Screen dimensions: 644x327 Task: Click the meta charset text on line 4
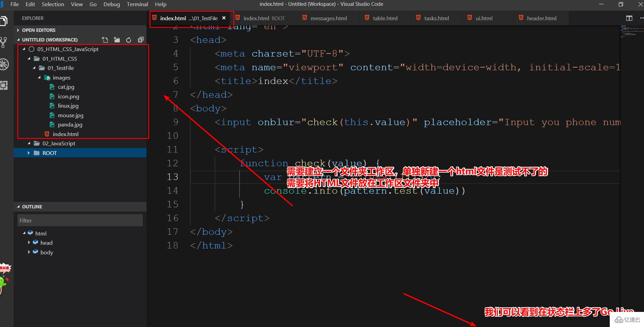coord(282,53)
